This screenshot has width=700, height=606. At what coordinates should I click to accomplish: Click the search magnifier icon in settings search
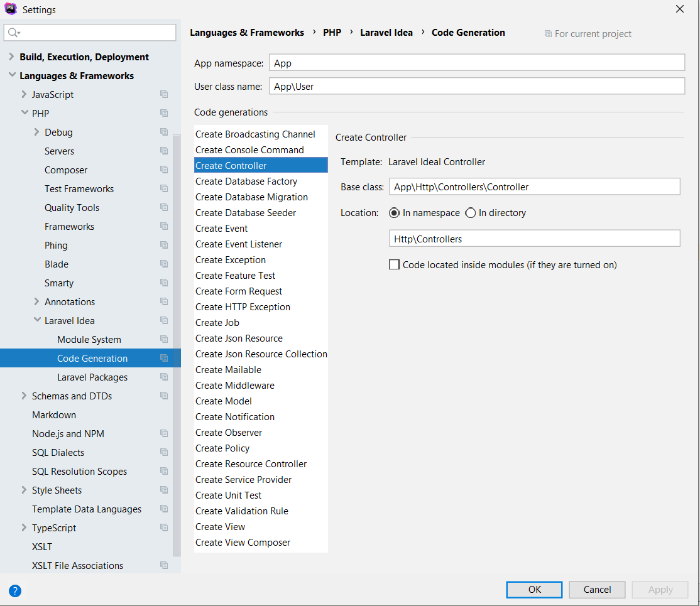pos(14,33)
